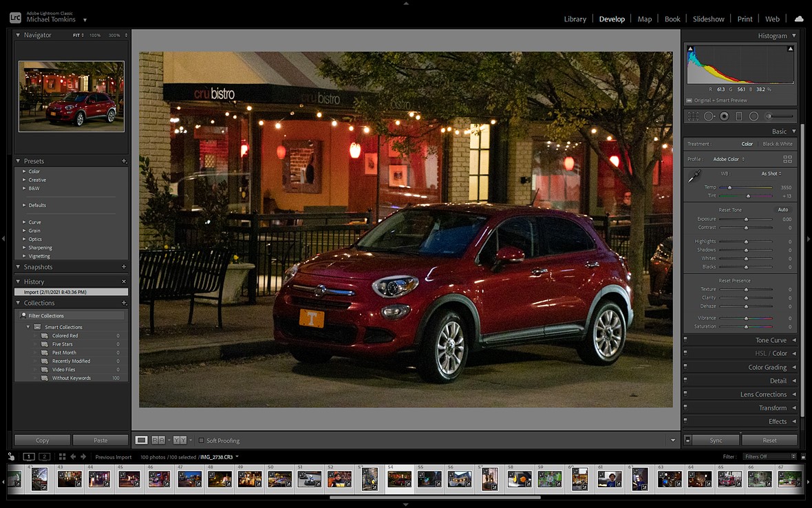Toggle the Tone Curve panel switch
Viewport: 812px width, 508px height.
pos(685,340)
